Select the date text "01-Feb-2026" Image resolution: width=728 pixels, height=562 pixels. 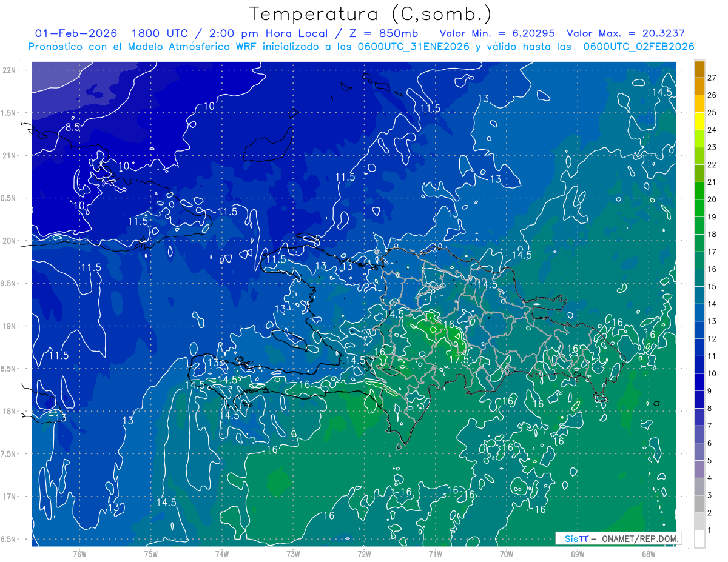(x=76, y=33)
